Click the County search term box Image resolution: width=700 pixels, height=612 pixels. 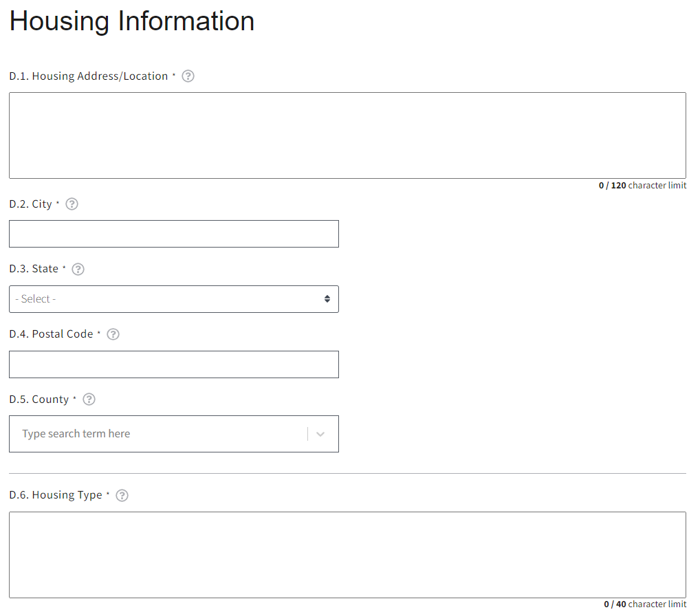[x=158, y=434]
